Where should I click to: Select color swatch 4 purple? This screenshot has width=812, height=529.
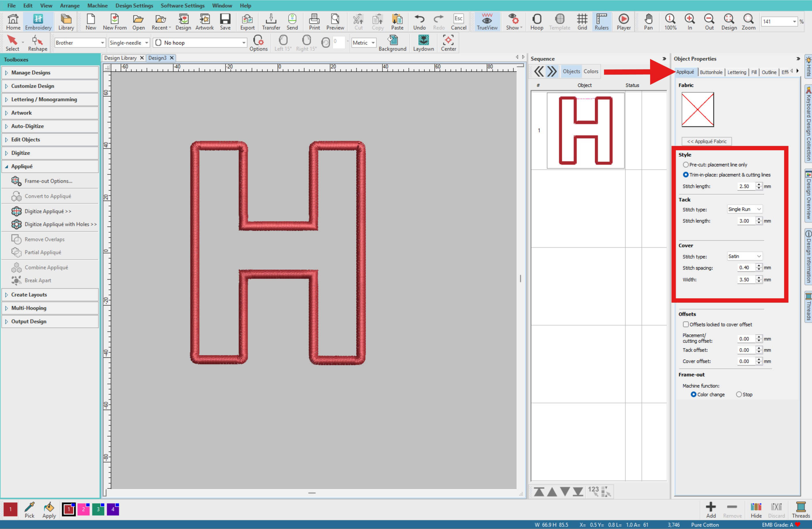point(113,509)
